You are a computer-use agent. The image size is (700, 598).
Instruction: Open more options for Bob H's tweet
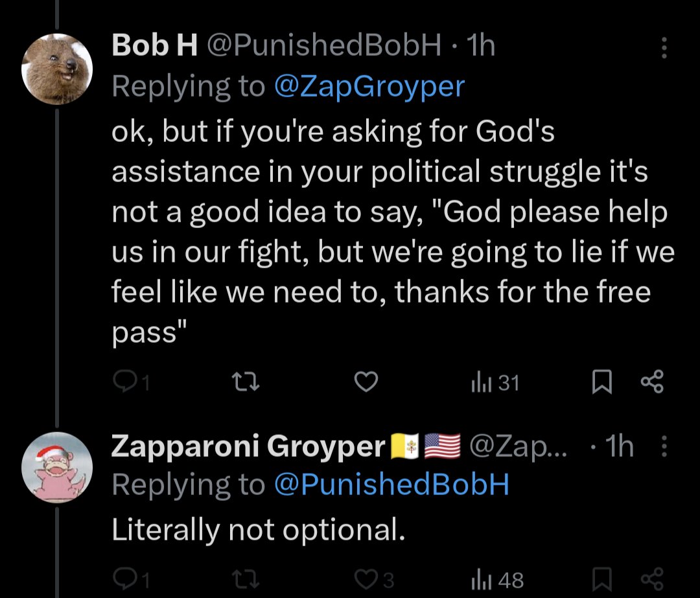point(662,47)
